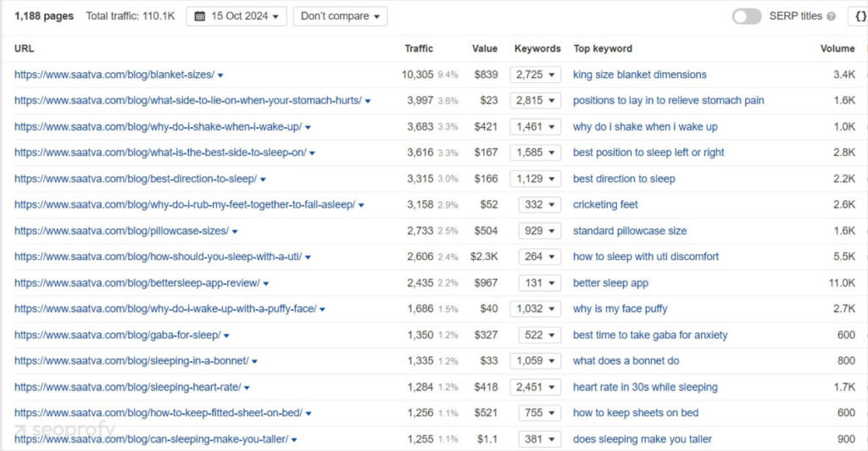Click keyword 'best time to take gaba for anxiety'
This screenshot has width=868, height=451.
650,335
